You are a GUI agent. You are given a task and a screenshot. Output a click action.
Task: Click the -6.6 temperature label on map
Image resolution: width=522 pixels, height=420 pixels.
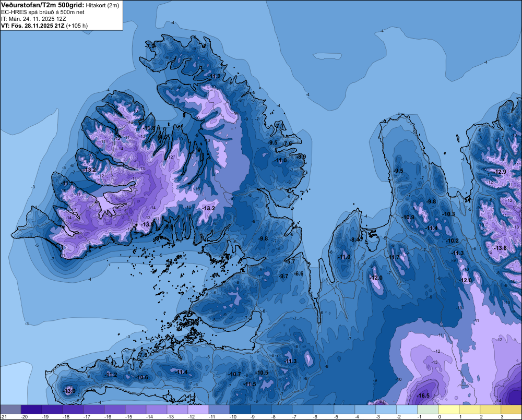[299, 273]
